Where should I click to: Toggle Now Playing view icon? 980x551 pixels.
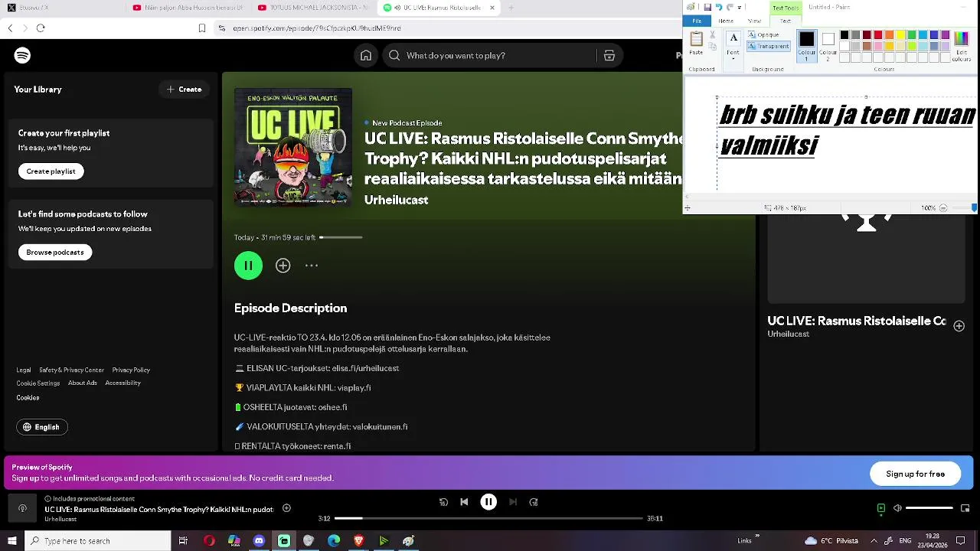coord(881,508)
